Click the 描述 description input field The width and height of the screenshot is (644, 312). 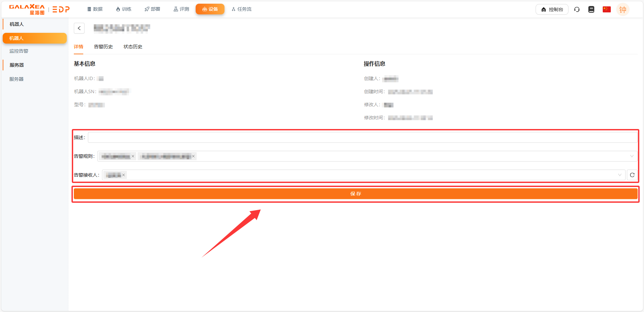(362, 137)
